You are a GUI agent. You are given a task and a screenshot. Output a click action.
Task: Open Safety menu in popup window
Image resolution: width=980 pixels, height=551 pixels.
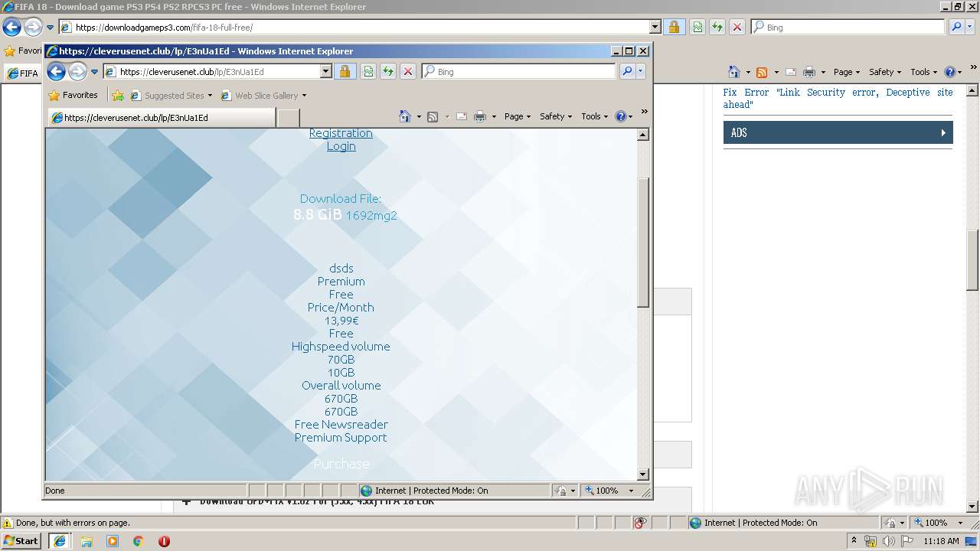pos(556,116)
